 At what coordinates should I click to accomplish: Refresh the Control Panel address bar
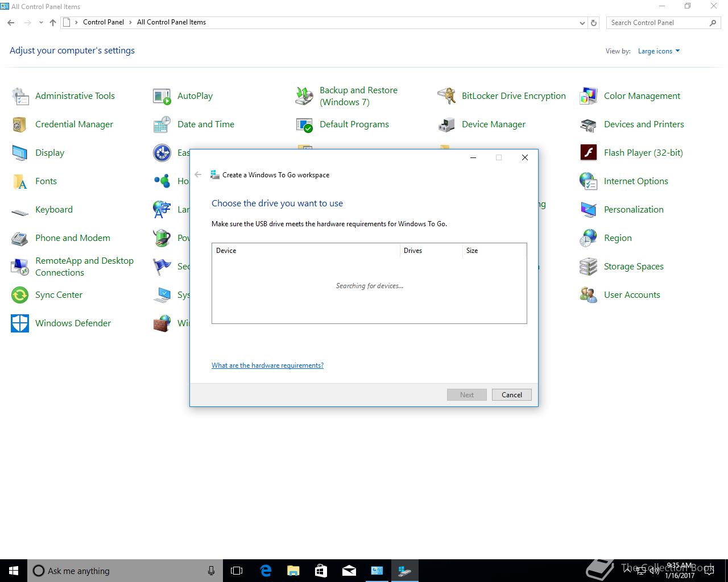594,23
